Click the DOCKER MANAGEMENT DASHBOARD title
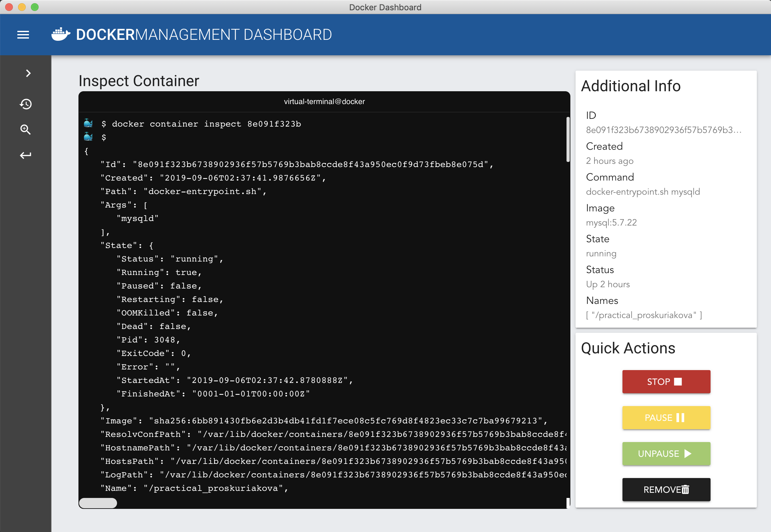This screenshot has height=532, width=771. click(204, 35)
